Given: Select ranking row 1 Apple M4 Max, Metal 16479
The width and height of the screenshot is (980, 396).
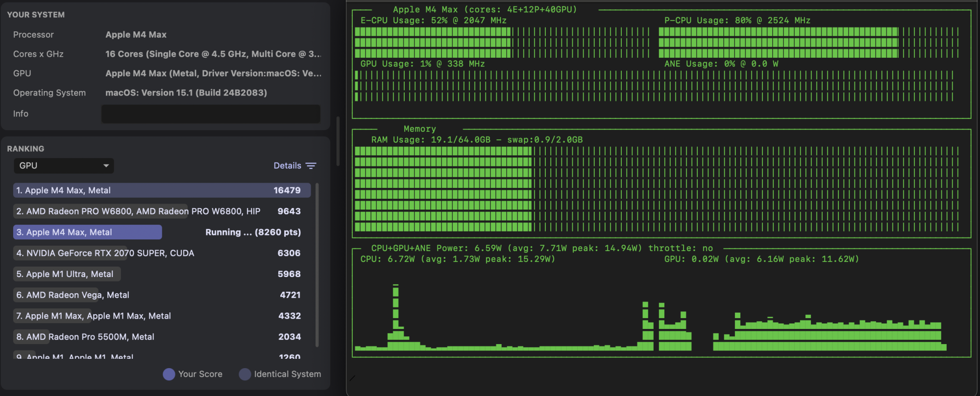Looking at the screenshot, I should pos(162,190).
